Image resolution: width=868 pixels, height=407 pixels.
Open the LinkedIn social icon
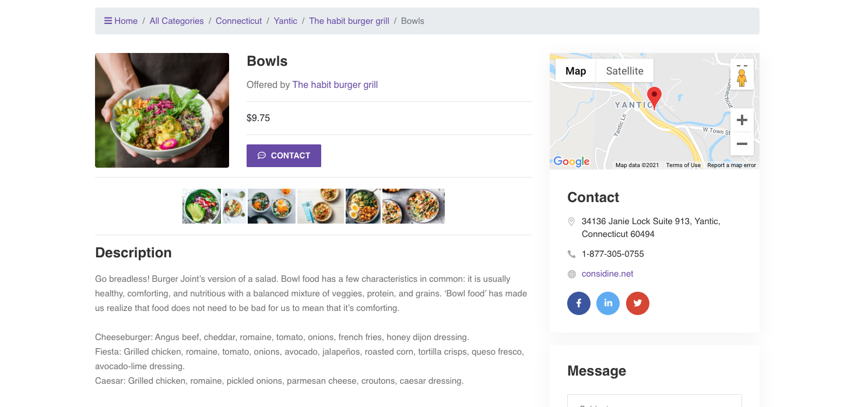(608, 303)
